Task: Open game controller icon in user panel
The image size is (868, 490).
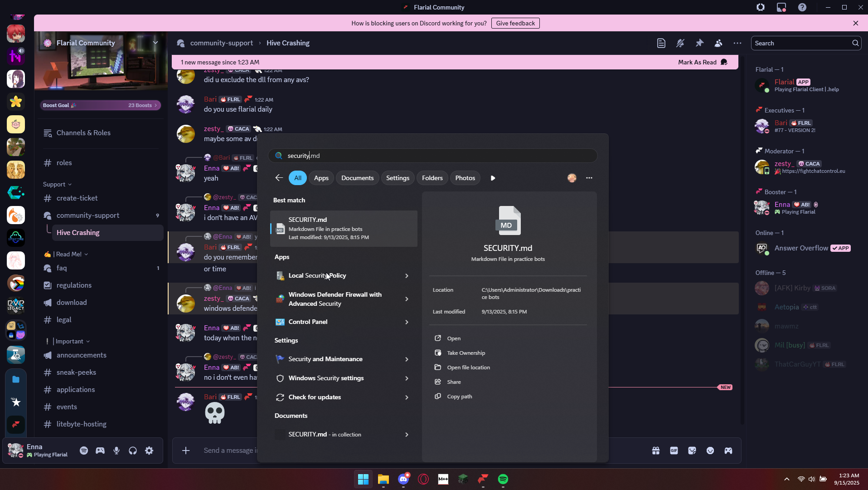Action: click(x=100, y=451)
